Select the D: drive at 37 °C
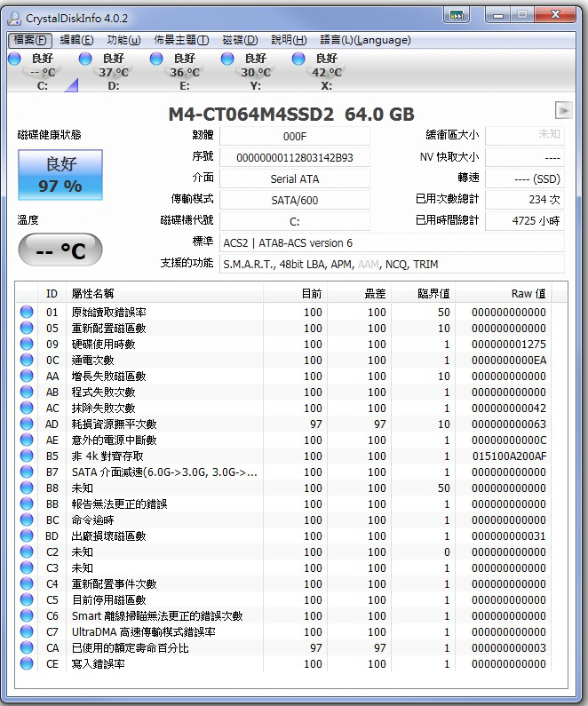The image size is (588, 706). (x=114, y=72)
